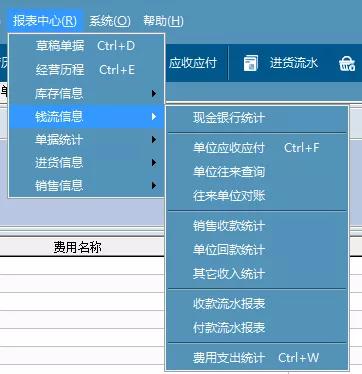Choose 单位应收应付 report
Screen dimensions: 362x374
click(x=257, y=148)
